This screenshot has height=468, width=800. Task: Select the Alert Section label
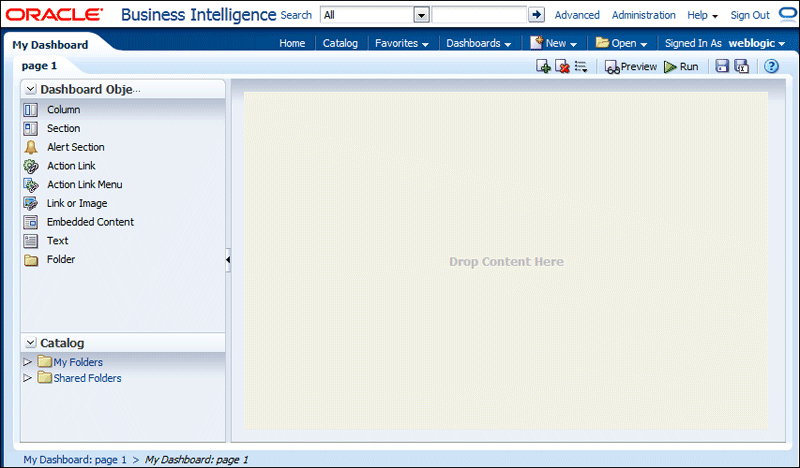(x=76, y=147)
